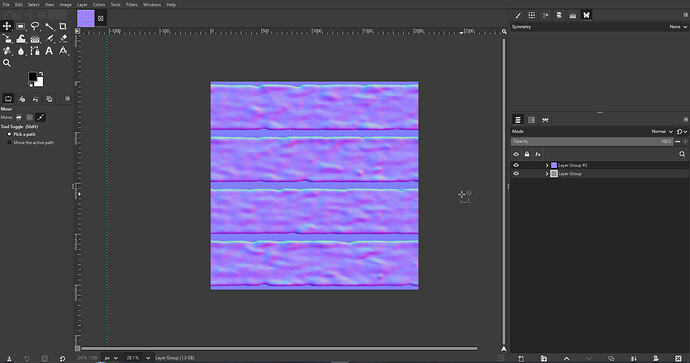690x363 pixels.
Task: Open the layer Mode 'Normal' dropdown
Action: 661,131
